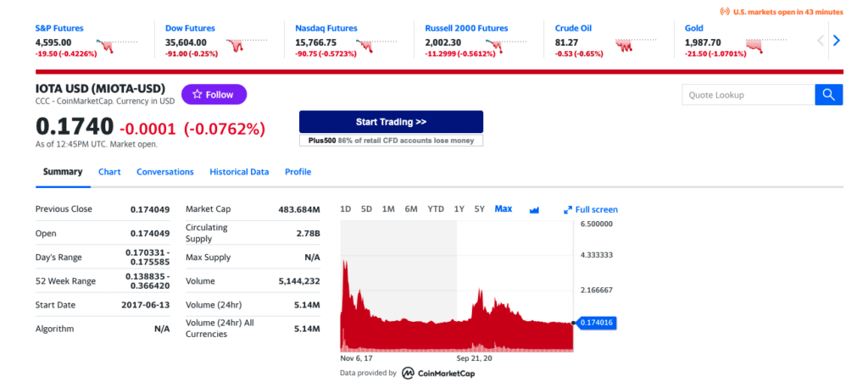Set the chart range to 5D
The image size is (868, 382).
366,209
